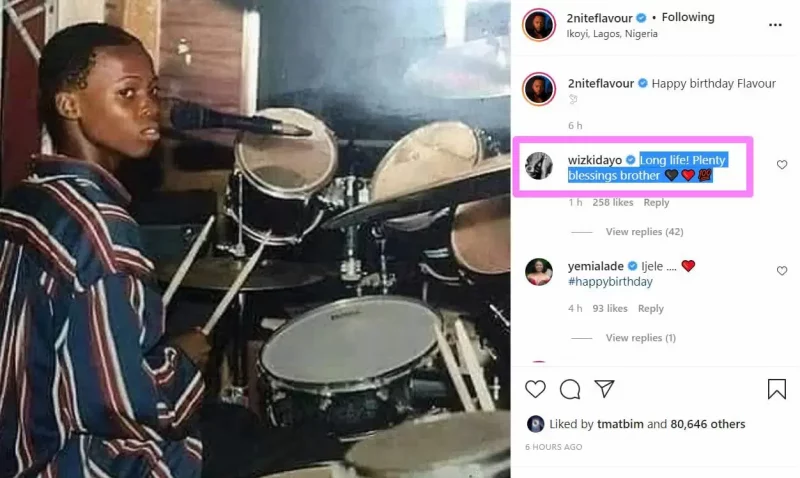Image resolution: width=800 pixels, height=478 pixels.
Task: Click the Following button
Action: tap(688, 17)
